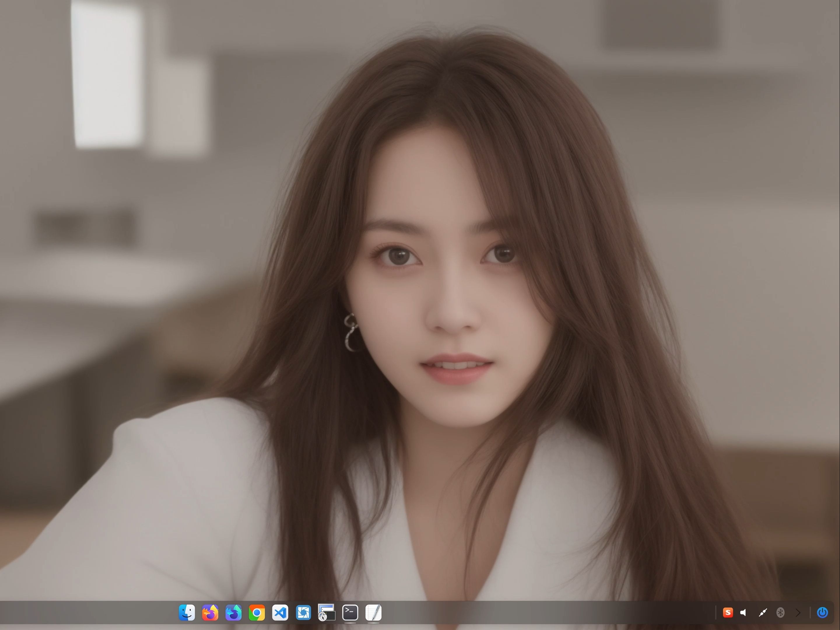Open Finder from the dock
This screenshot has width=840, height=630.
tap(186, 612)
